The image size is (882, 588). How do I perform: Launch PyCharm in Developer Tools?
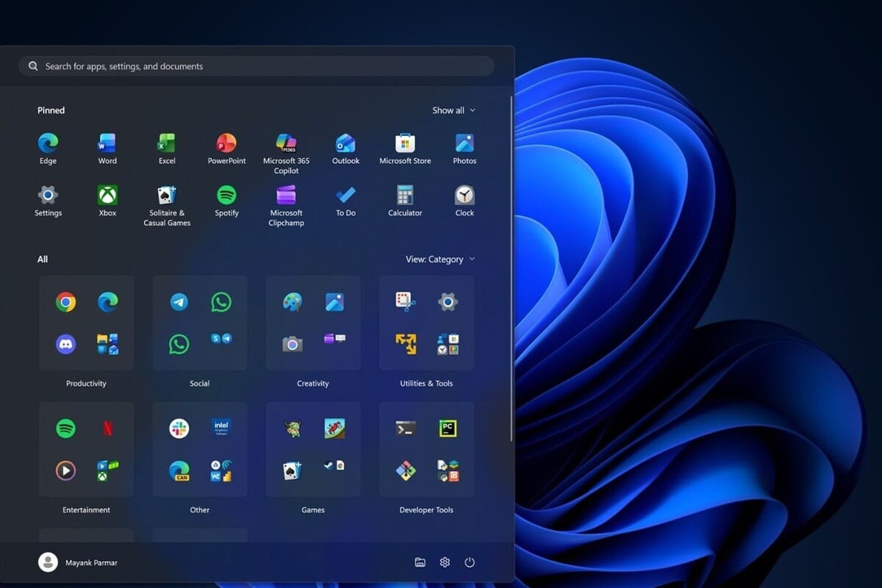(x=448, y=429)
